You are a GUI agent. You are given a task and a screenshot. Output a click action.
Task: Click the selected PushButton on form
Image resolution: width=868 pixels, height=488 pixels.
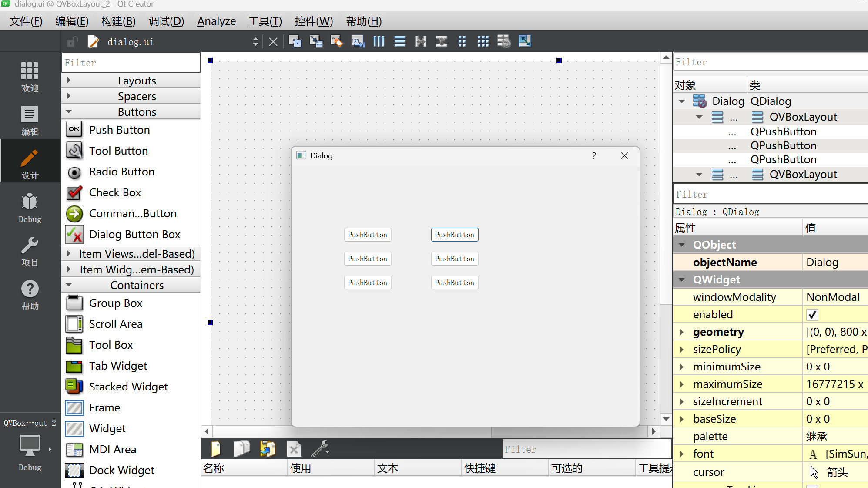pyautogui.click(x=454, y=235)
